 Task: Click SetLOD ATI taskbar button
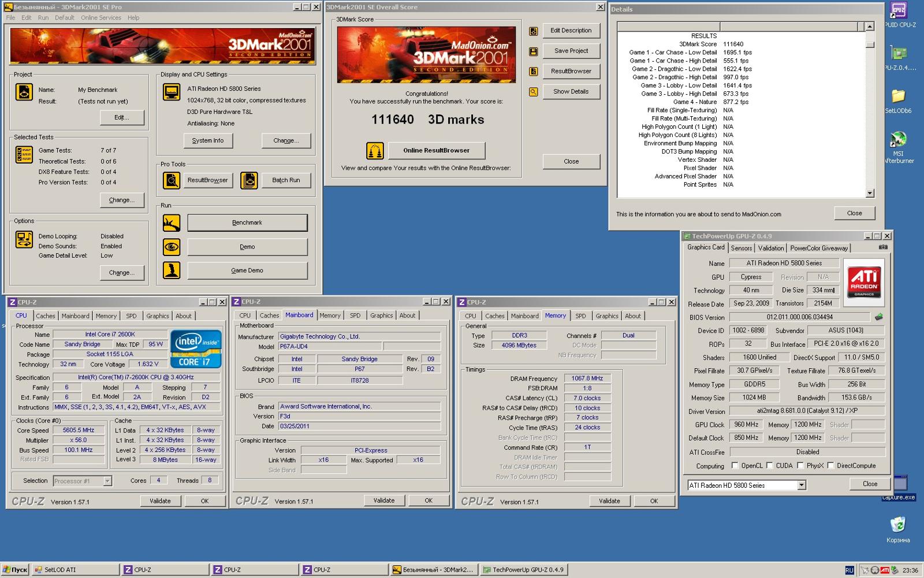click(75, 570)
